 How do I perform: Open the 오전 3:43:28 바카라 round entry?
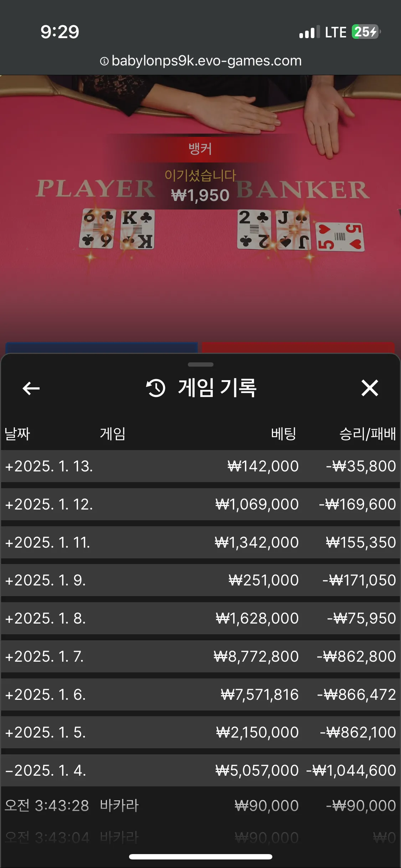pos(200,806)
